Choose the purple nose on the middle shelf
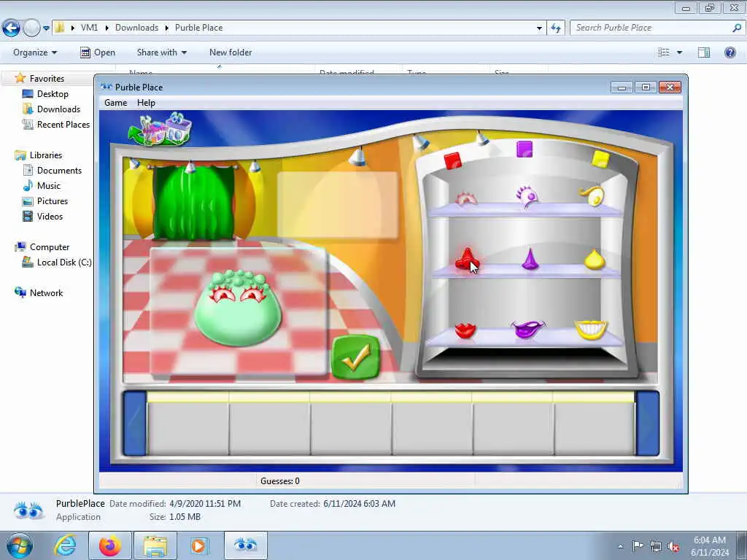 [x=530, y=259]
